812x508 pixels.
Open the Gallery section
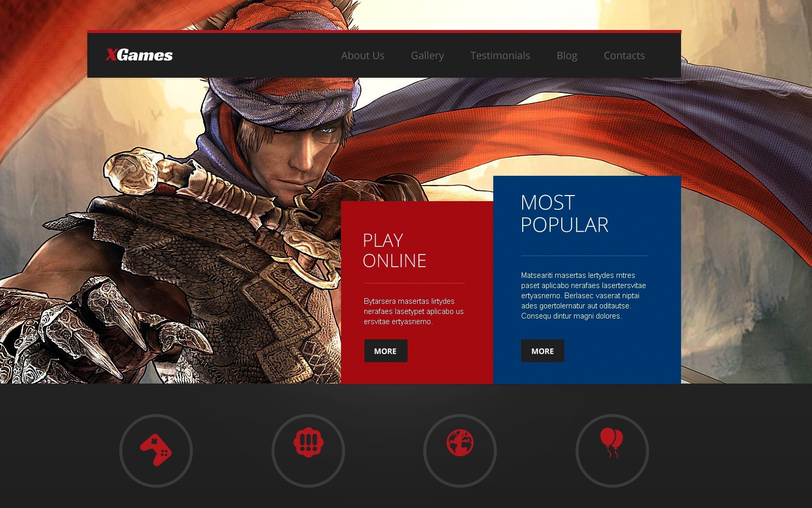(427, 55)
